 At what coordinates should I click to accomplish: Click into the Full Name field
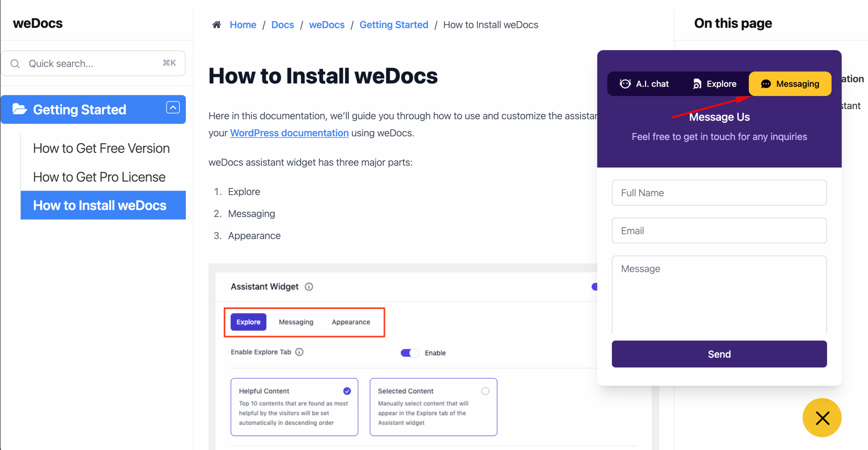719,193
